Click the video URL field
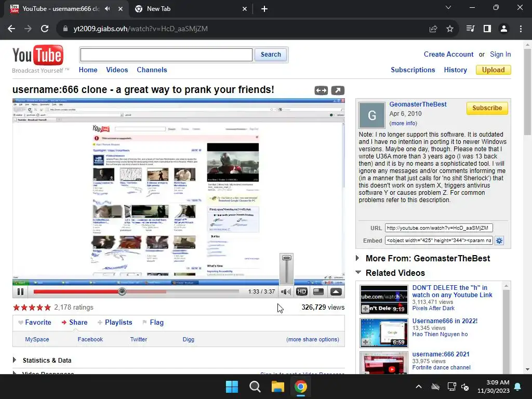Image resolution: width=532 pixels, height=399 pixels. pyautogui.click(x=438, y=228)
